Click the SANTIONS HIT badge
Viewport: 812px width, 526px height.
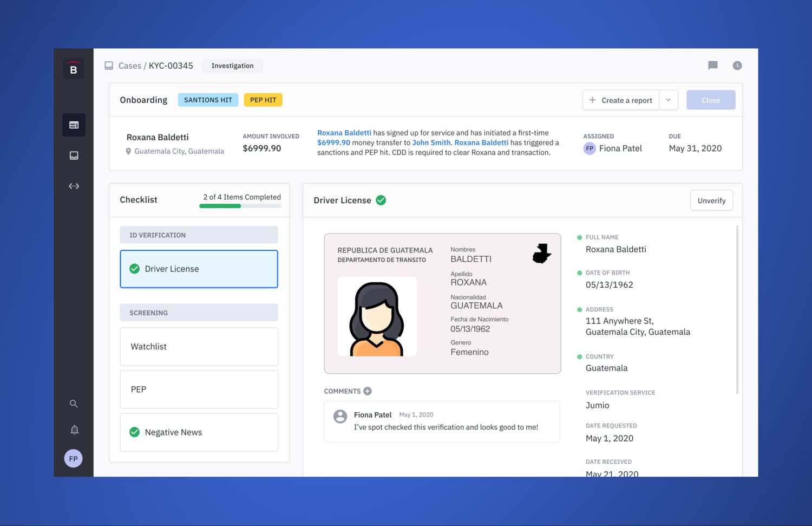coord(208,100)
